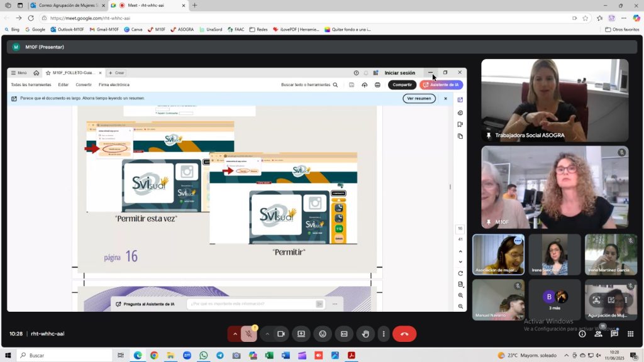Open the Editar menu in Acrobat

click(64, 85)
